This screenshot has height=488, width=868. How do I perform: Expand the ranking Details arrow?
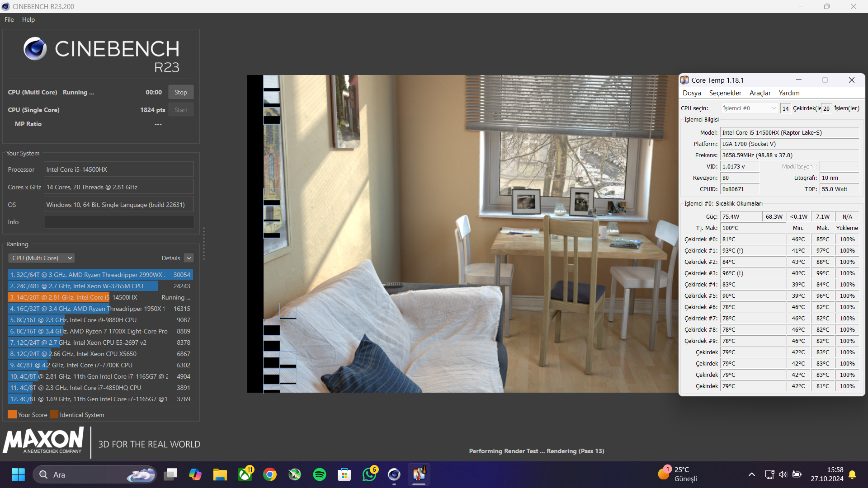click(189, 258)
